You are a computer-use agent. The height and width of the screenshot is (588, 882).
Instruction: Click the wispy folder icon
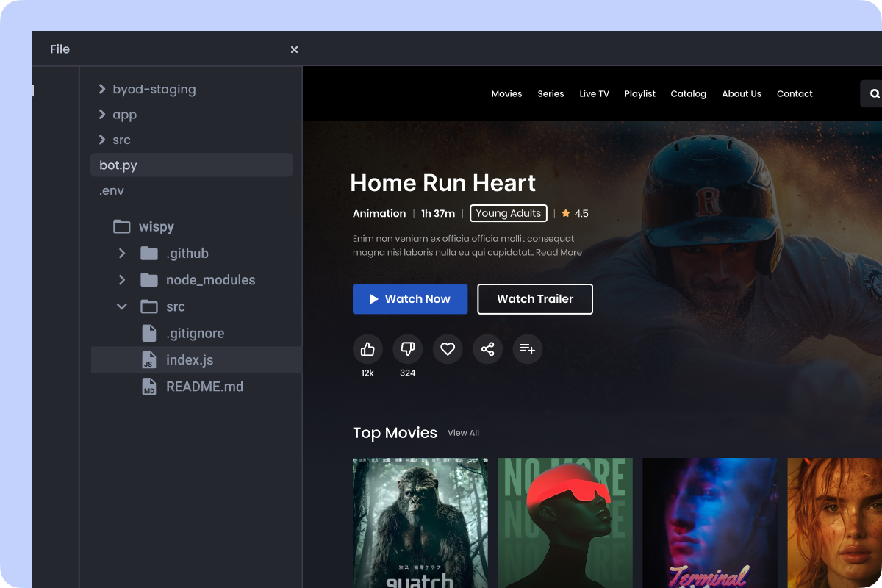pyautogui.click(x=122, y=226)
